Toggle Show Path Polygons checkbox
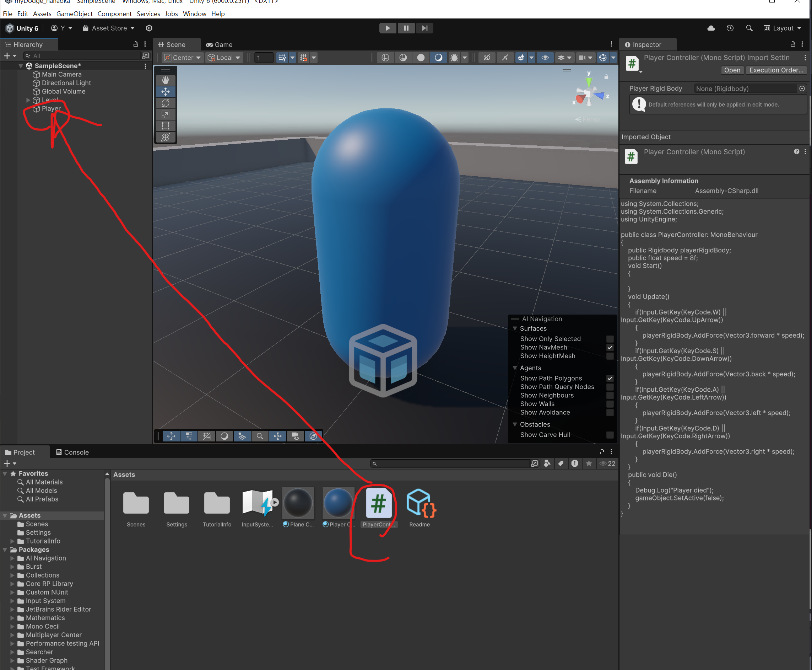Image resolution: width=812 pixels, height=670 pixels. tap(610, 378)
